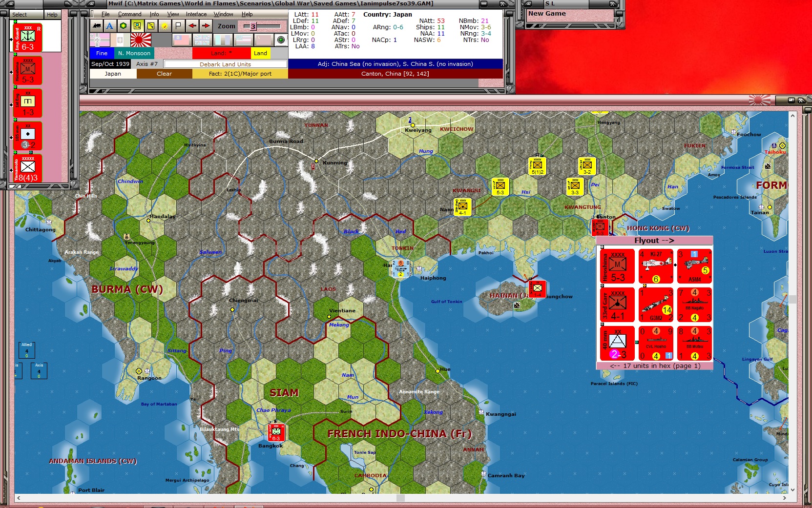Screen dimensions: 812x508
Task: Click the green hexagon toolbar icon
Action: click(x=124, y=26)
